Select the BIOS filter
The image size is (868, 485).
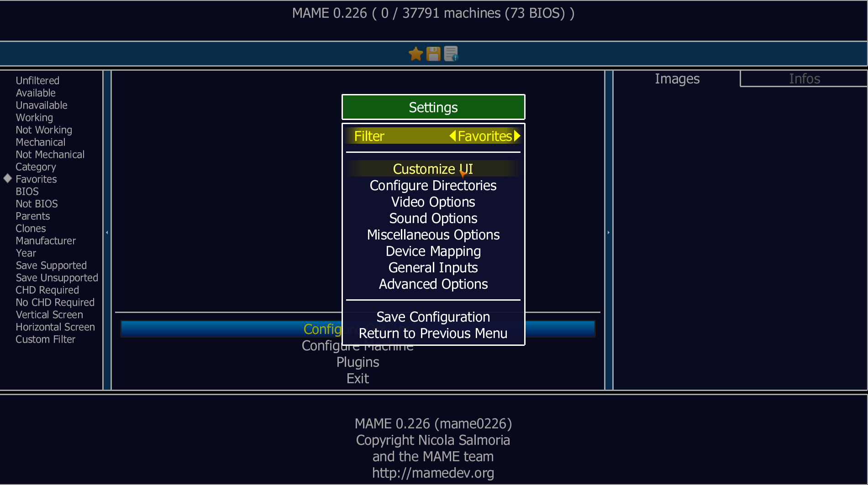(x=27, y=191)
